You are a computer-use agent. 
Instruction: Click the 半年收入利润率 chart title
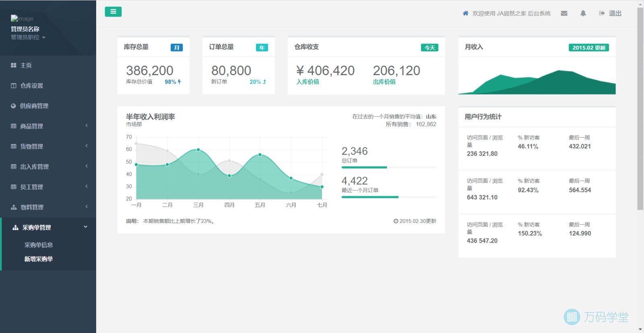[x=151, y=117]
